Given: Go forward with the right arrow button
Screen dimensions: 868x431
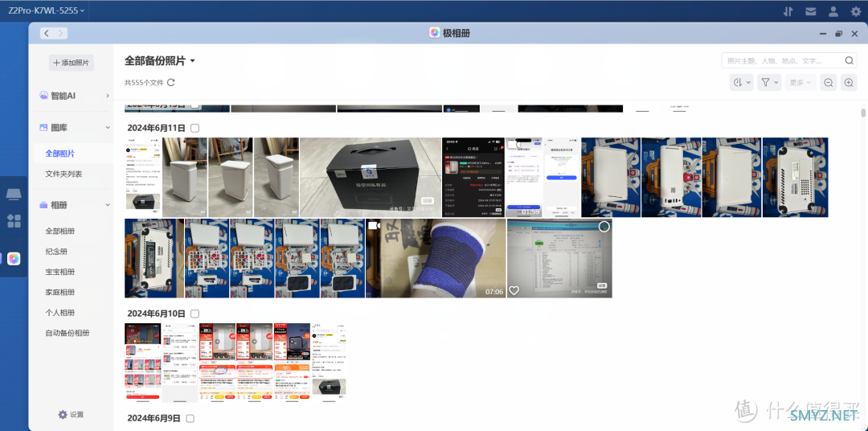Looking at the screenshot, I should [60, 33].
